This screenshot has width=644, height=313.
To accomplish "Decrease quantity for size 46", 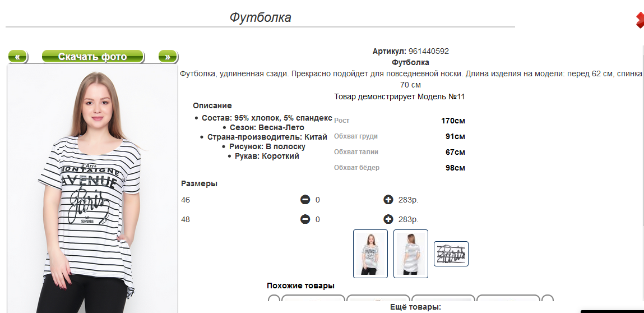I will [x=305, y=200].
